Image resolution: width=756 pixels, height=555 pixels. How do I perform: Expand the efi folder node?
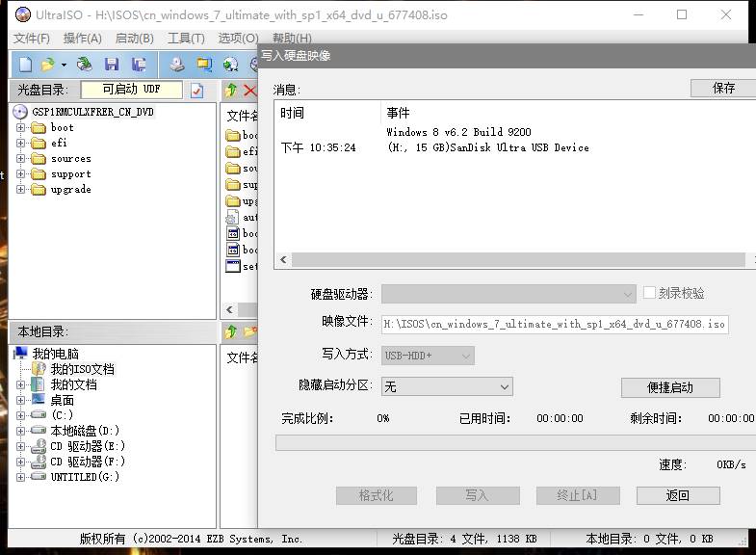tap(20, 144)
